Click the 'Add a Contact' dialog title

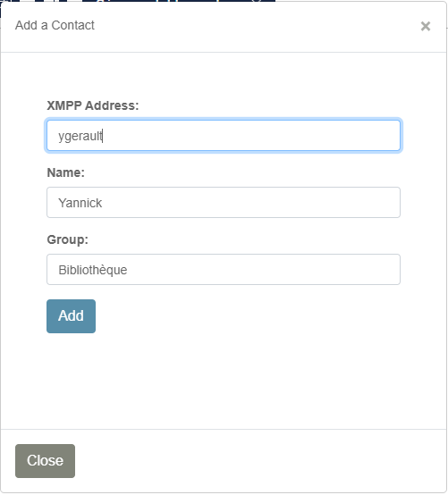55,25
